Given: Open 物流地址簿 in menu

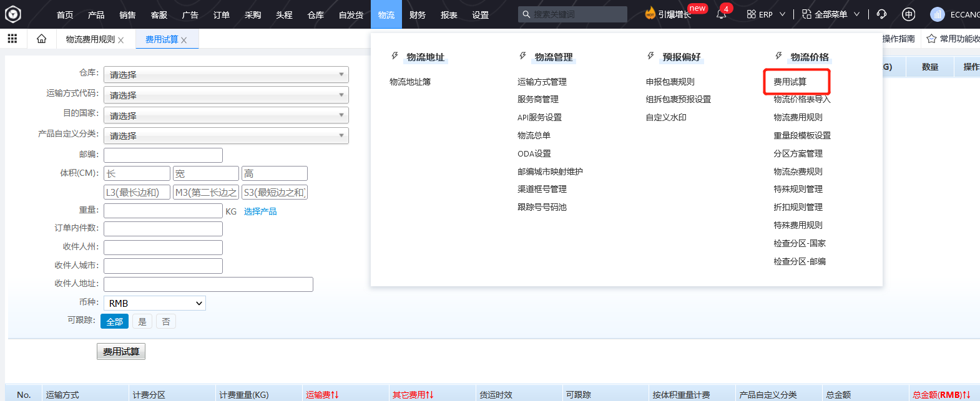Looking at the screenshot, I should click(410, 82).
